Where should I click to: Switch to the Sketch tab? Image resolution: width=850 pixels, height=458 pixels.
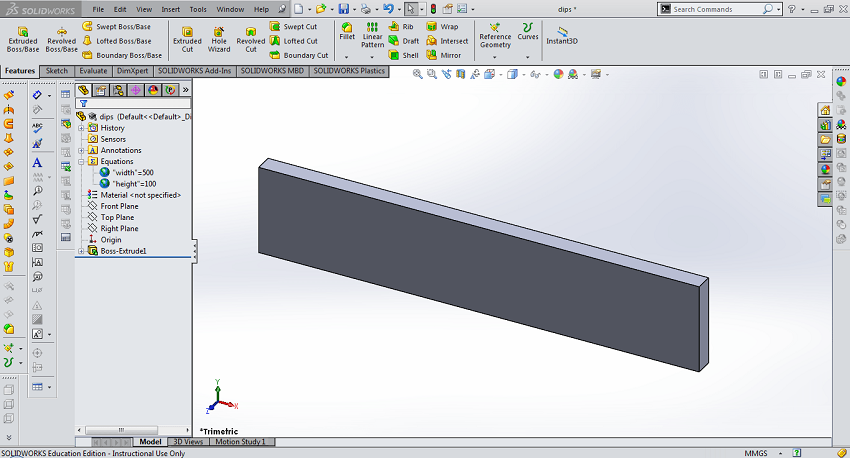coord(57,71)
